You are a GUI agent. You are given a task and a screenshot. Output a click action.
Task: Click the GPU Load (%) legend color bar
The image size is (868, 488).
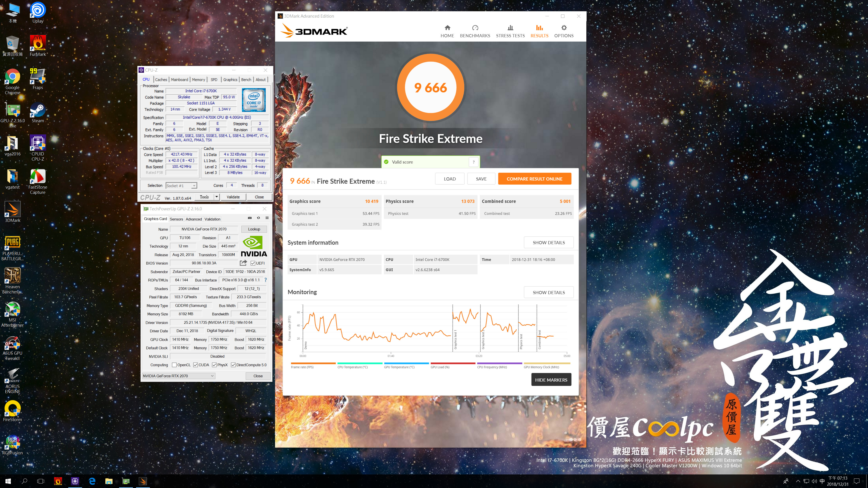(453, 363)
